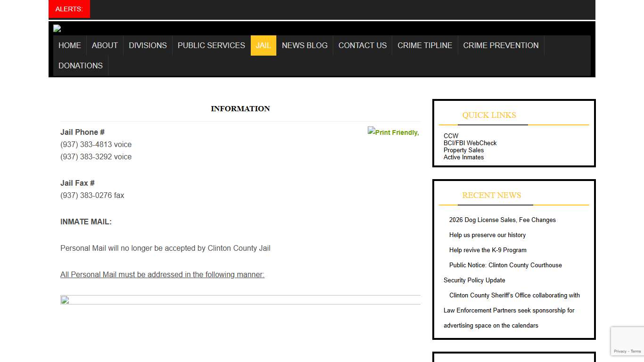Open BCI/FBI WebCheck quick link
The image size is (644, 362).
pyautogui.click(x=470, y=143)
